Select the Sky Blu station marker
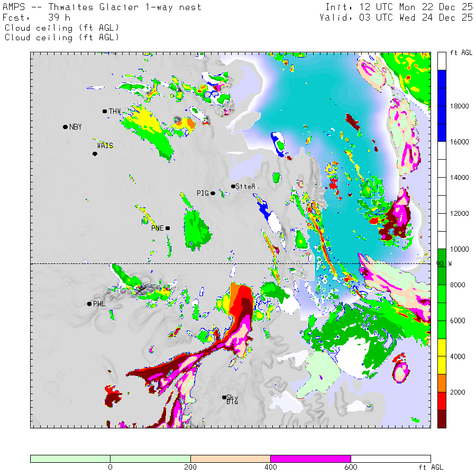The height and width of the screenshot is (476, 476). (224, 397)
